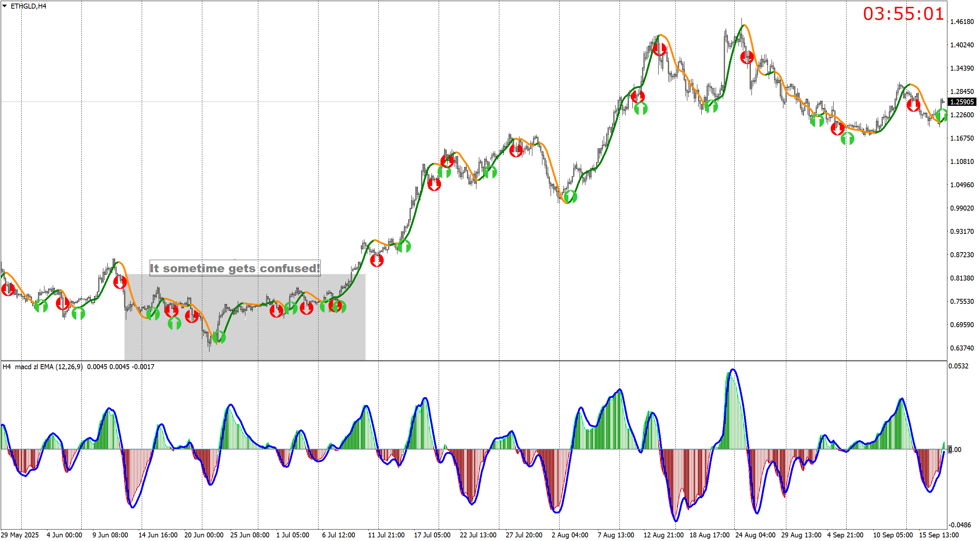Click the '2 Aug 04:00' time axis label
The width and height of the screenshot is (980, 541).
click(x=570, y=535)
